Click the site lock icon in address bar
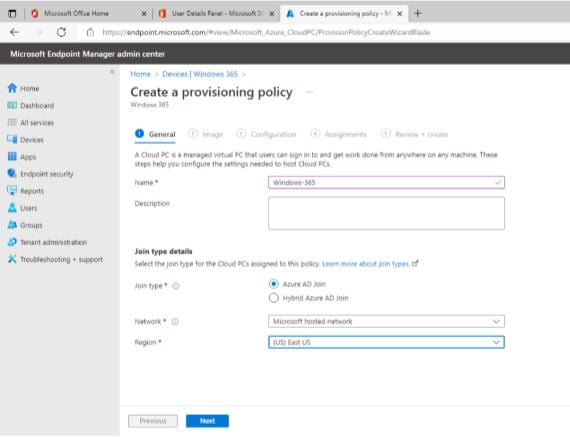The image size is (570, 437). tap(90, 32)
